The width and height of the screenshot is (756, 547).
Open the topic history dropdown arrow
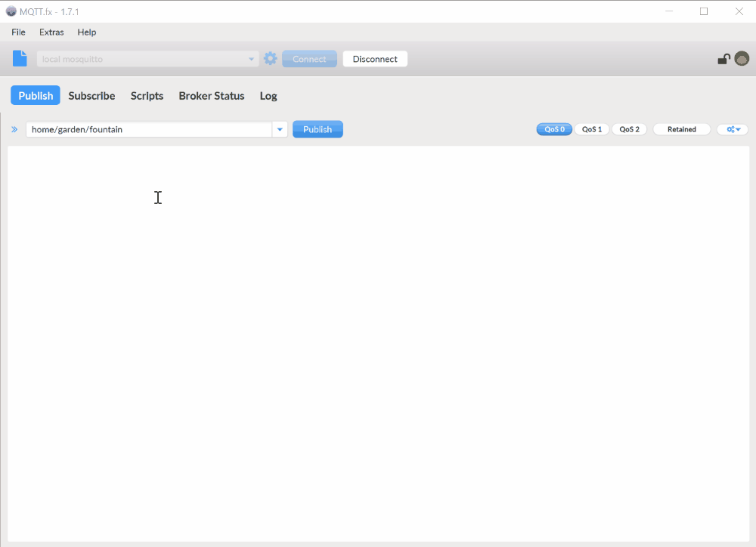(x=280, y=129)
